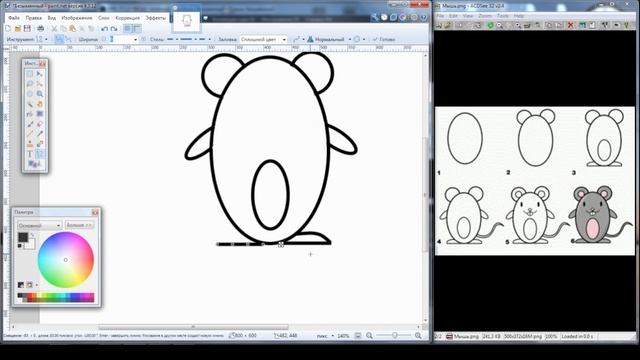The height and width of the screenshot is (360, 640).
Task: Swap primary and secondary colors arrow
Action: tap(32, 236)
